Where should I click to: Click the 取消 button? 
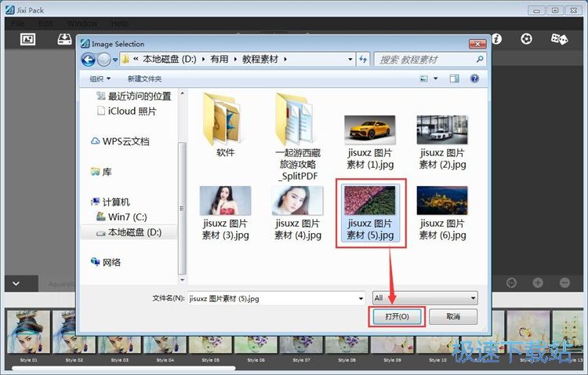453,316
